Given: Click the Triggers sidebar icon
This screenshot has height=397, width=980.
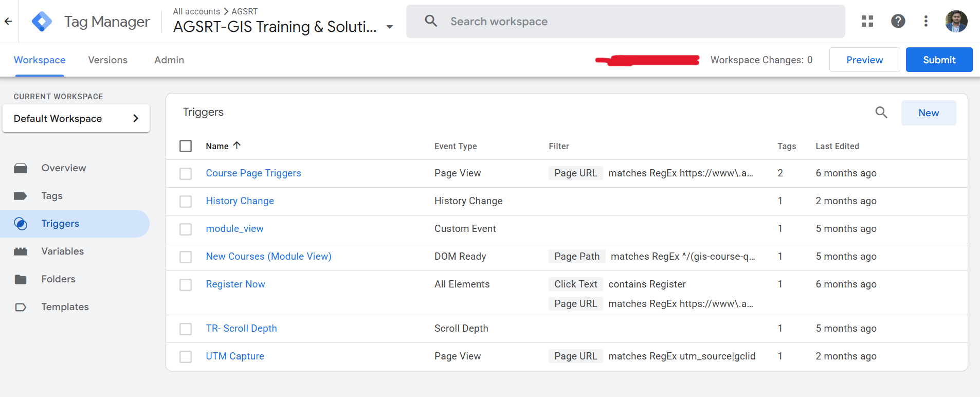Looking at the screenshot, I should (x=21, y=224).
